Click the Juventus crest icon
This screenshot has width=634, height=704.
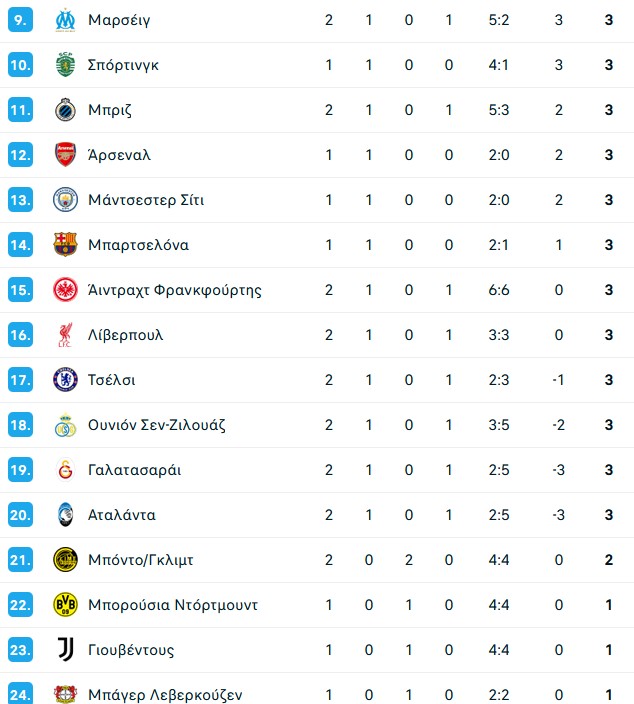pos(65,650)
